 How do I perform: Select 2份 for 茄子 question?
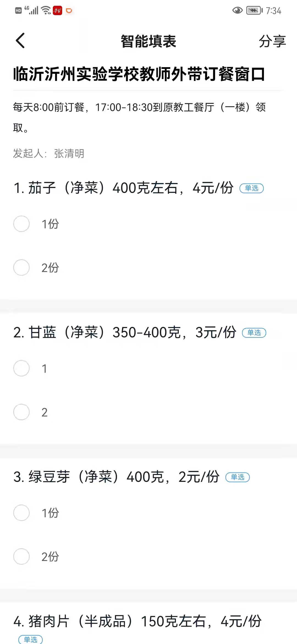(x=21, y=268)
